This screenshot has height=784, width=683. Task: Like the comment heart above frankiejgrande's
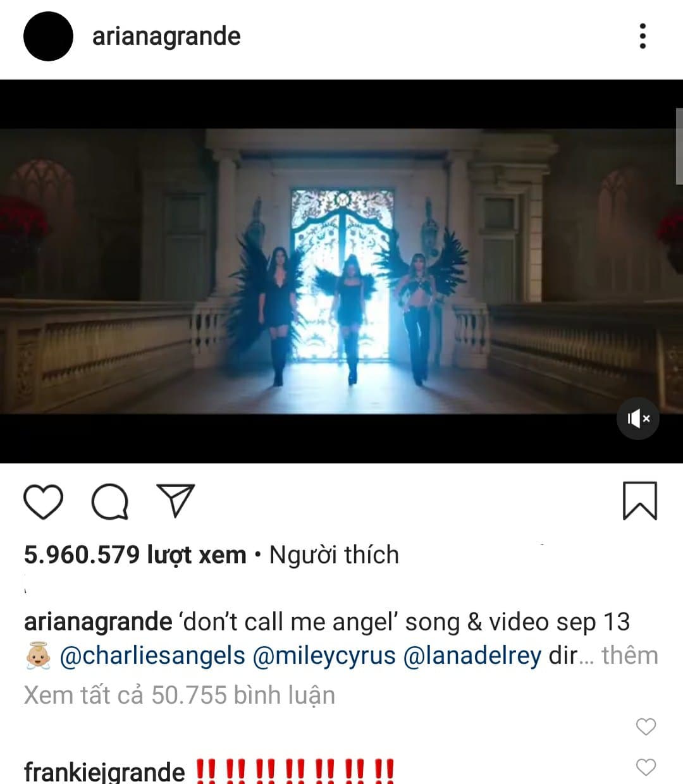[646, 727]
